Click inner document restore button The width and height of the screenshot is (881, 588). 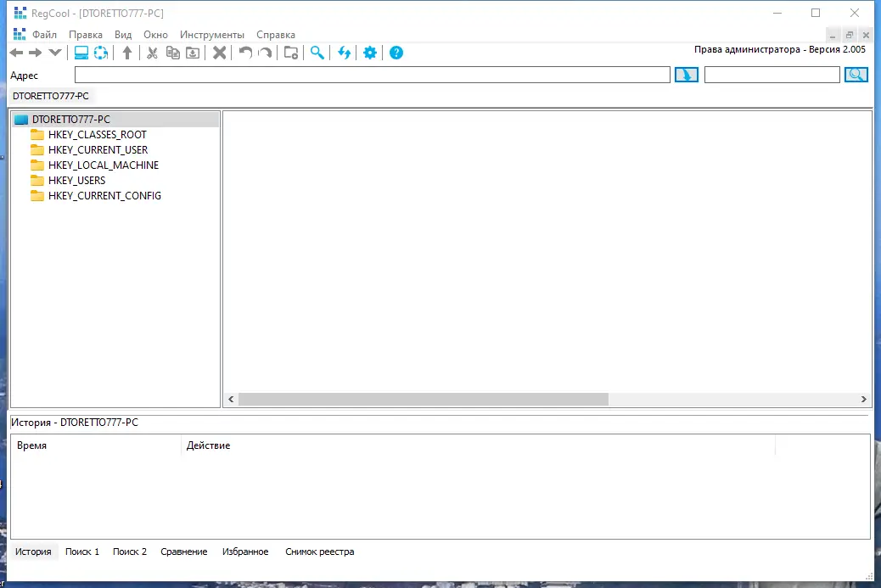[x=850, y=36]
